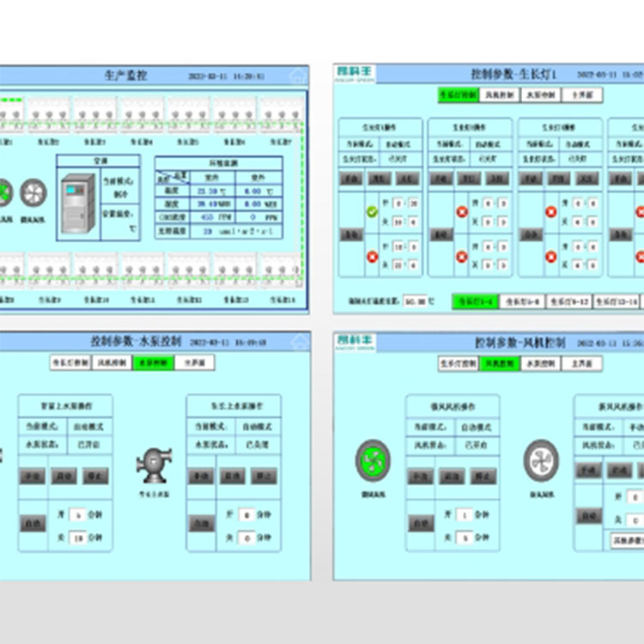Click temperature setpoint field showing 50.00 ℃
The image size is (644, 644).
(x=416, y=302)
